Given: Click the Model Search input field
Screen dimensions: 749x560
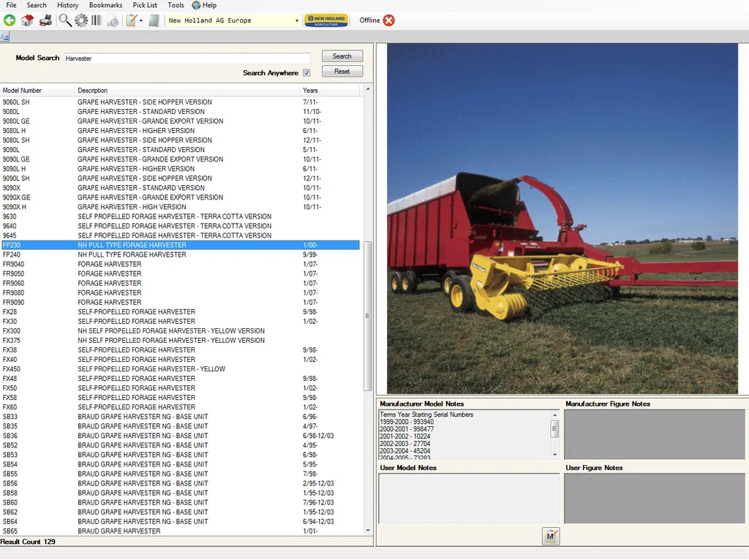Looking at the screenshot, I should [x=187, y=58].
